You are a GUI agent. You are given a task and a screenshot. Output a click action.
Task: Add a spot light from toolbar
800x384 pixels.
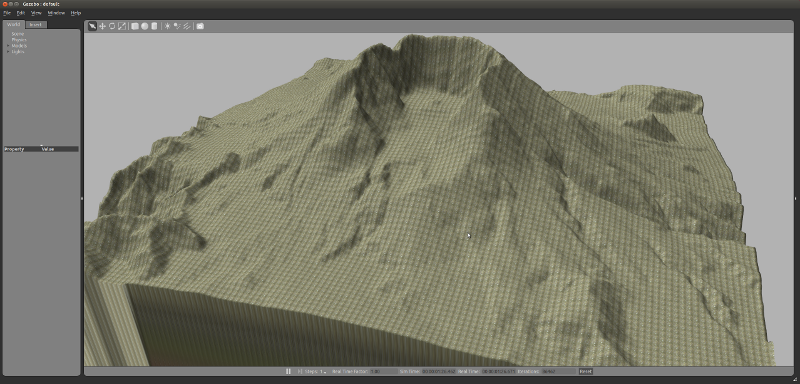177,26
